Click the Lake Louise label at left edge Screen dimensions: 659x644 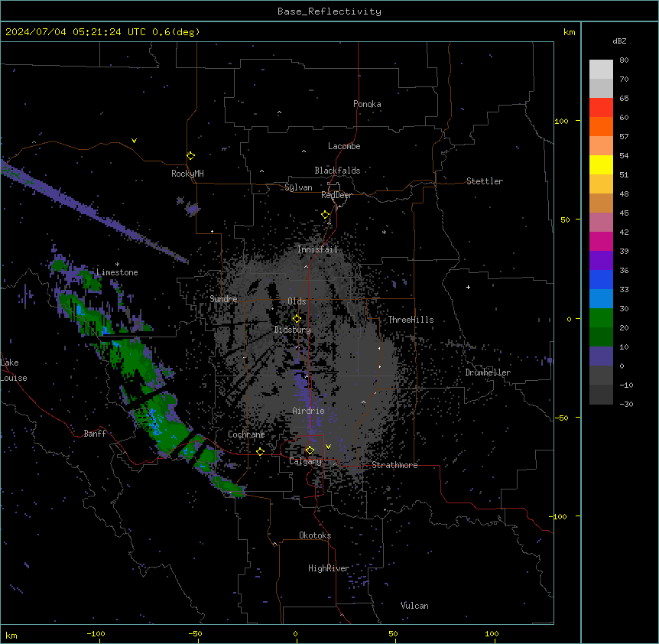[14, 370]
